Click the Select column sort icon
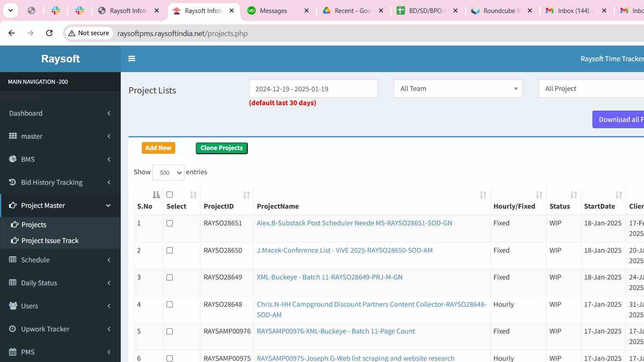The height and width of the screenshot is (362, 644). pyautogui.click(x=193, y=195)
